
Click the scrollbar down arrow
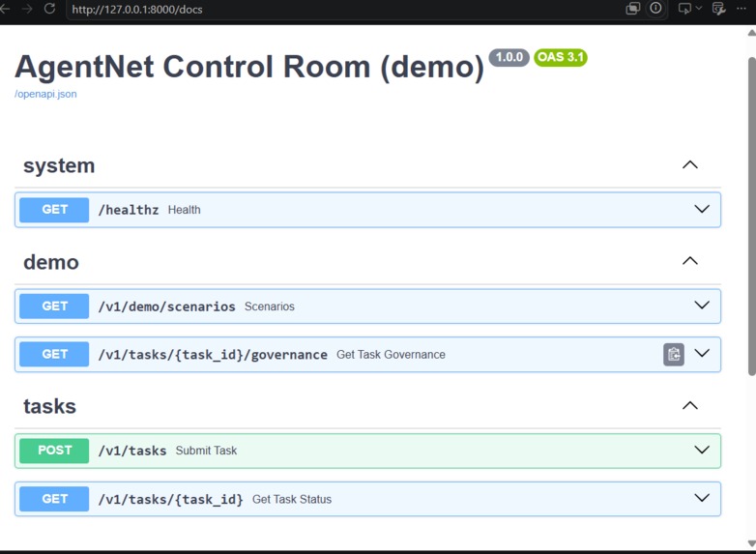click(x=752, y=543)
